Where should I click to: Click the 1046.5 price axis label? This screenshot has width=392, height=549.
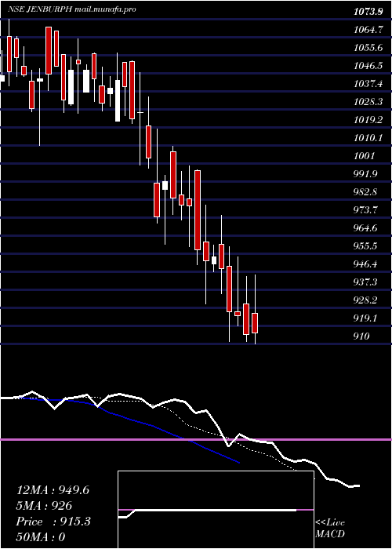click(368, 66)
